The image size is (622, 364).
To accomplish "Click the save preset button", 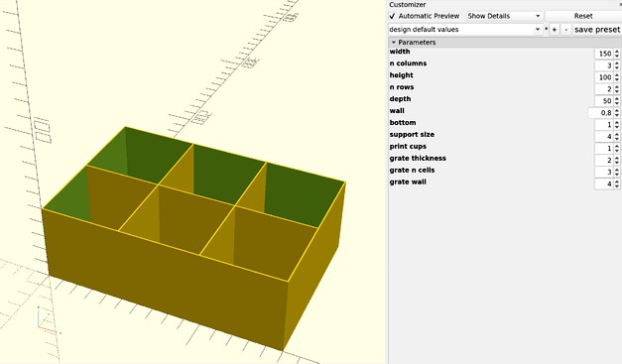I will 597,30.
